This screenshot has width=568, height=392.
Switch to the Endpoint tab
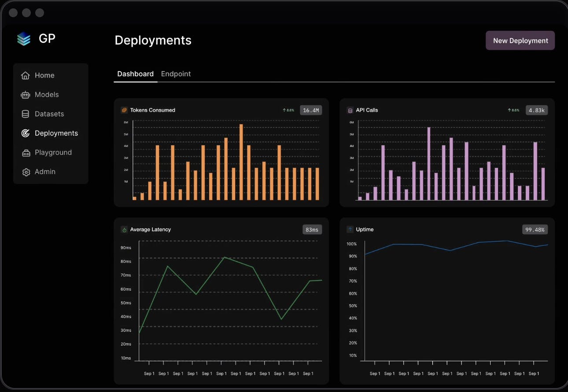(x=176, y=74)
